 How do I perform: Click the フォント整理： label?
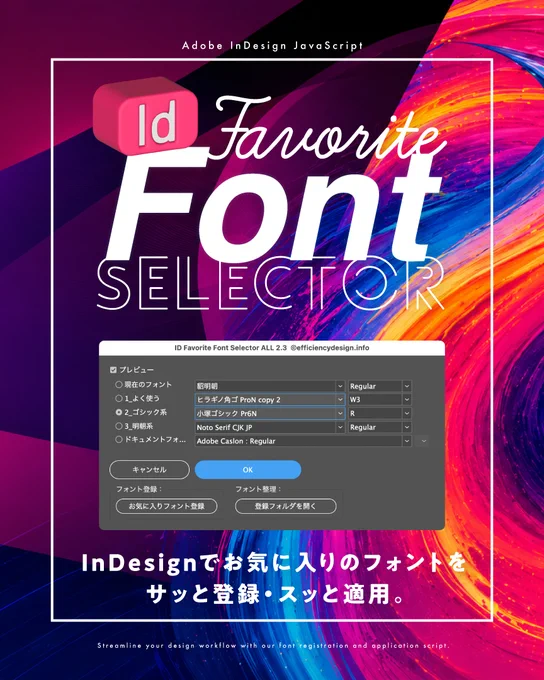tap(258, 489)
